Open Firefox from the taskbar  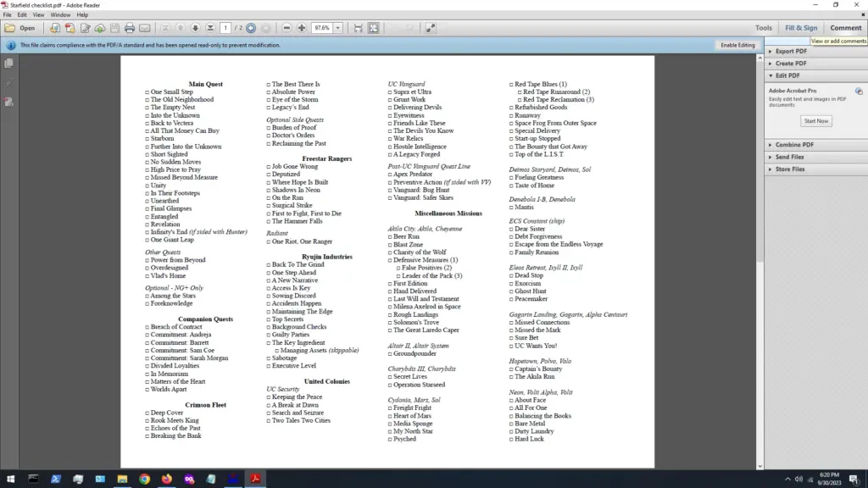[167, 480]
